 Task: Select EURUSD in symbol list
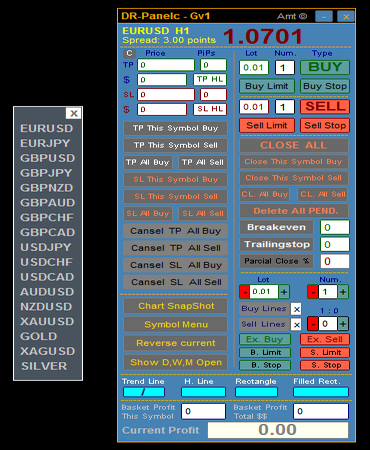tap(47, 128)
